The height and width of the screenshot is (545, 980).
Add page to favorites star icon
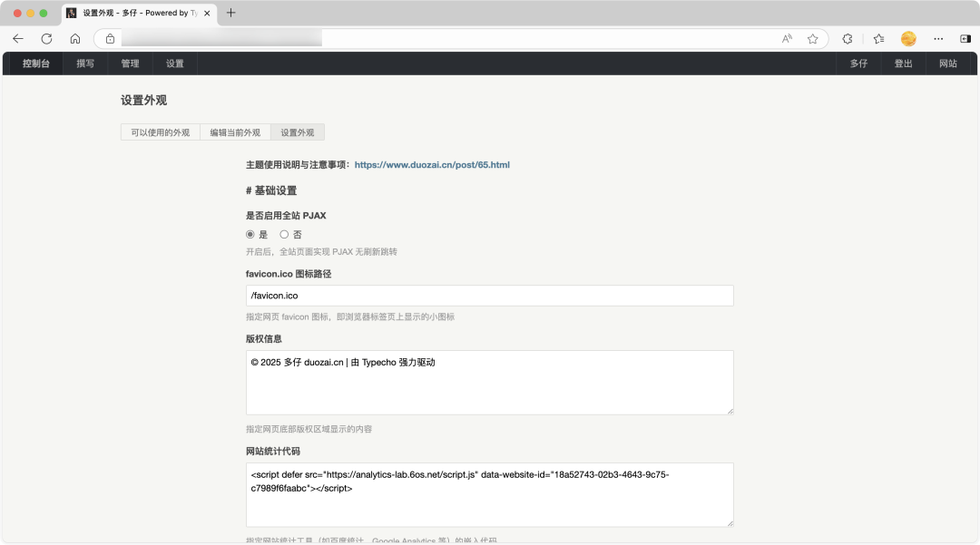click(812, 39)
